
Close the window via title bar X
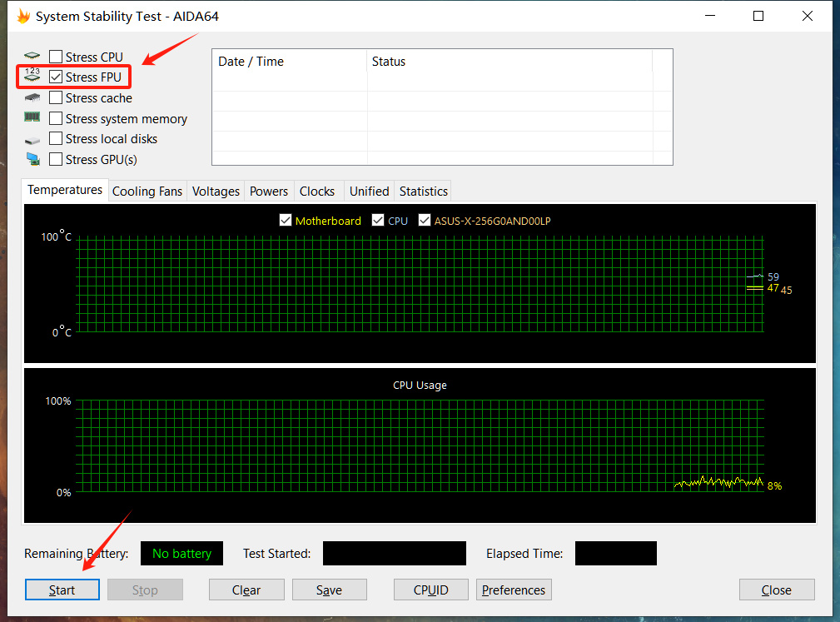pos(808,16)
